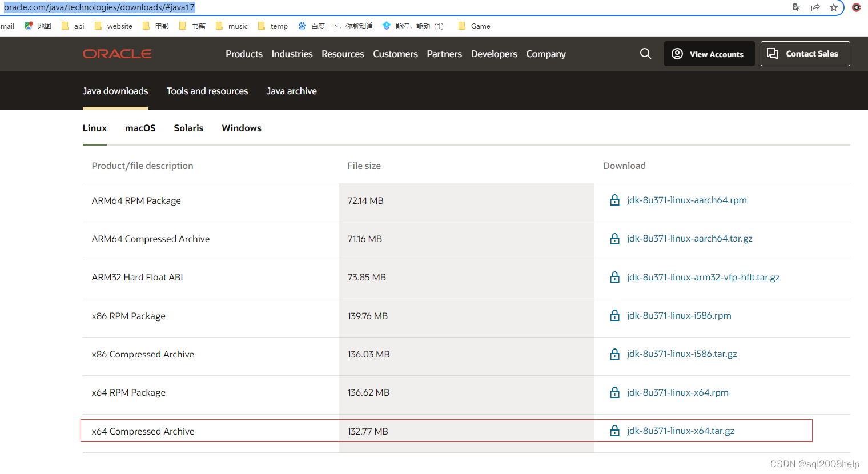
Task: Click the 'ARM32 Hard Float ABI' description
Action: coord(137,277)
